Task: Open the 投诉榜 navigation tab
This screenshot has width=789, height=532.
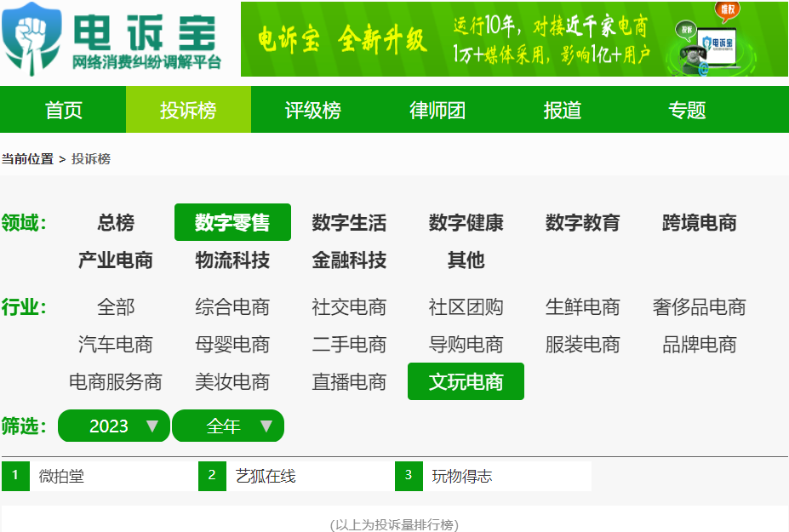Action: 188,110
